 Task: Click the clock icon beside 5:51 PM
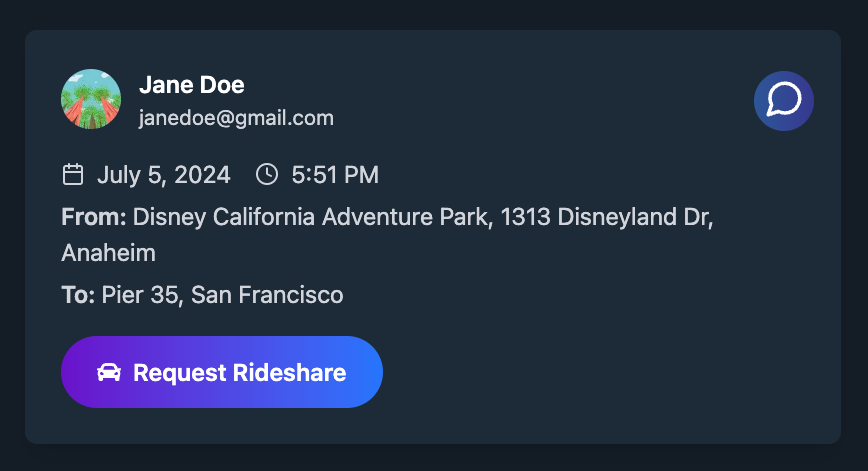point(267,174)
